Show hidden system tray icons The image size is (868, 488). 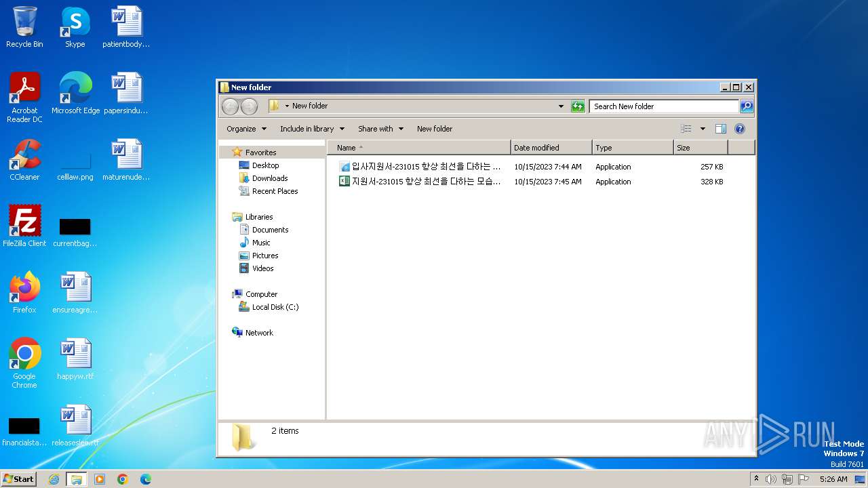point(756,479)
